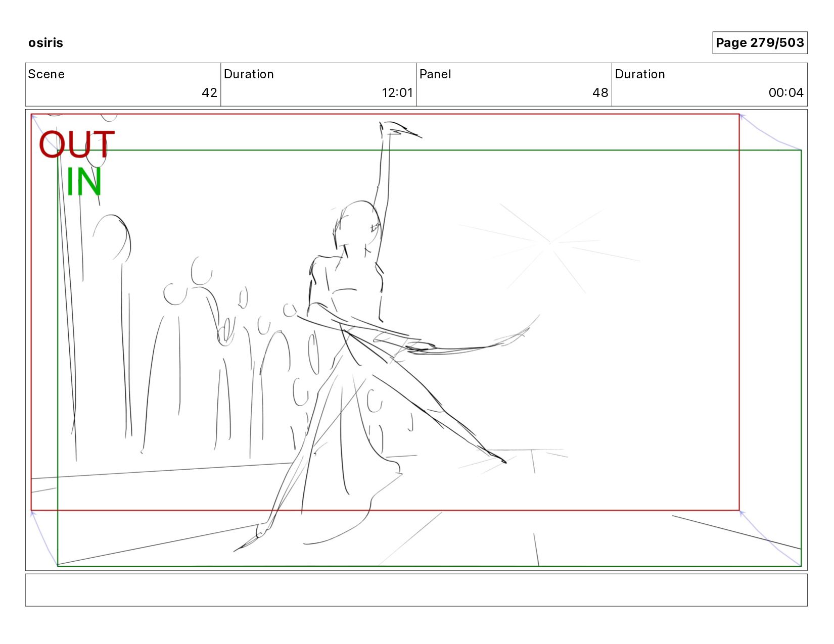Click the green 'IN' camera label
Viewport: 834px width, 644px height.
point(84,182)
